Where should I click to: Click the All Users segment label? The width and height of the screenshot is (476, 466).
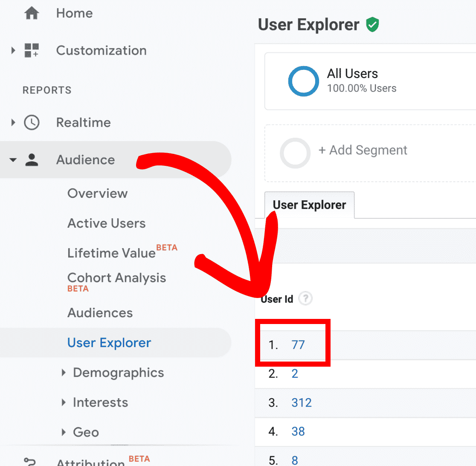[x=352, y=73]
